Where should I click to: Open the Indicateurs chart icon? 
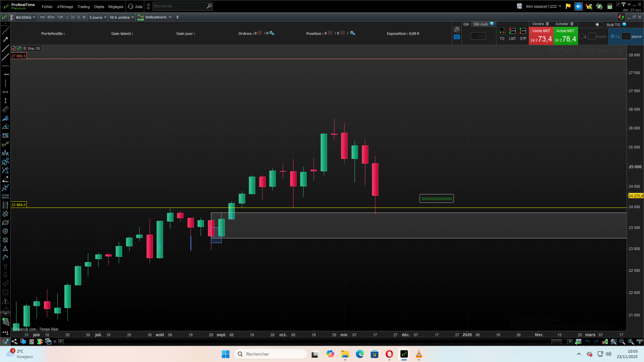[141, 17]
